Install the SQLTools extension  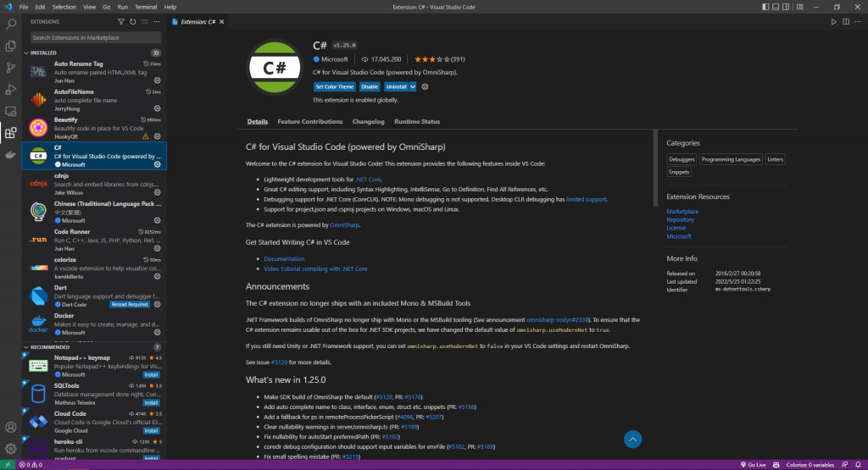coord(151,403)
